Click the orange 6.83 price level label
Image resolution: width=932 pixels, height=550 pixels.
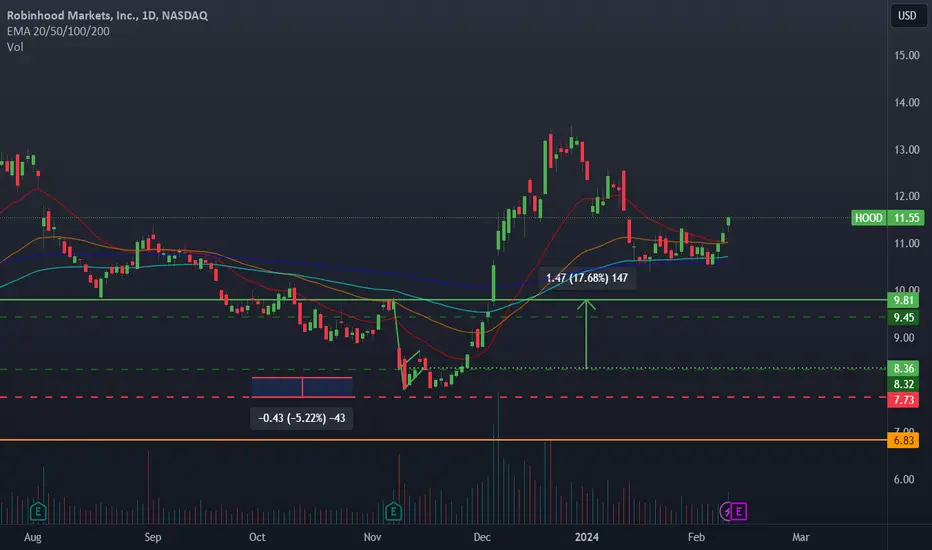click(903, 441)
